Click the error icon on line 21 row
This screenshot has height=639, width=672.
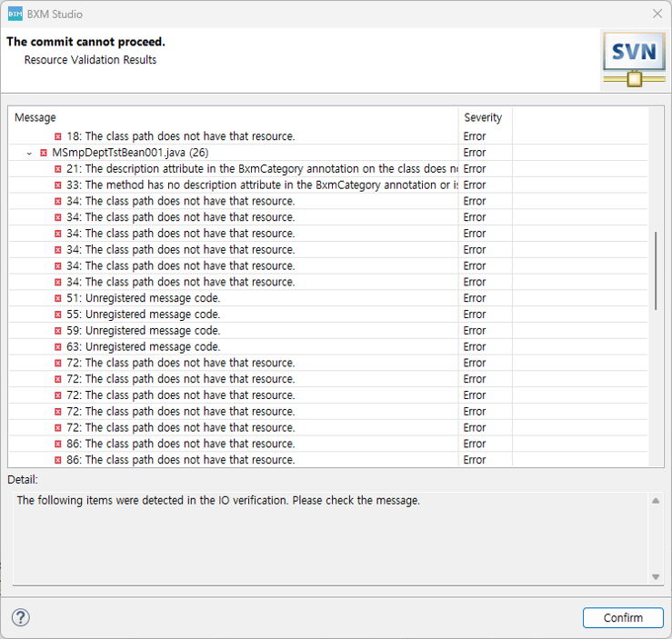[58, 169]
